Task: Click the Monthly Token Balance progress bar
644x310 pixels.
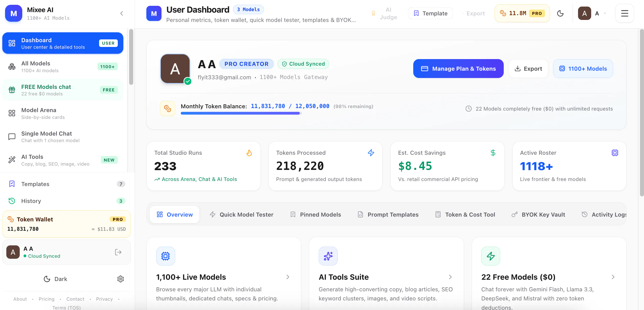Action: point(241,113)
